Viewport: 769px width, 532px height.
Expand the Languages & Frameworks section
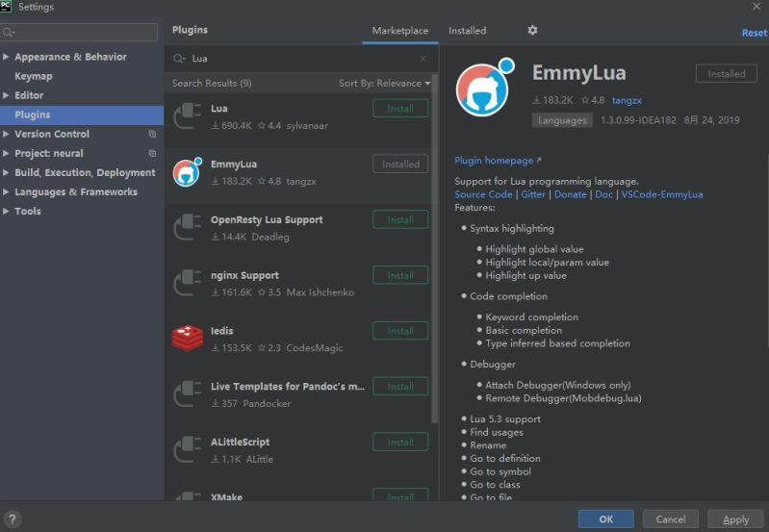coord(6,191)
